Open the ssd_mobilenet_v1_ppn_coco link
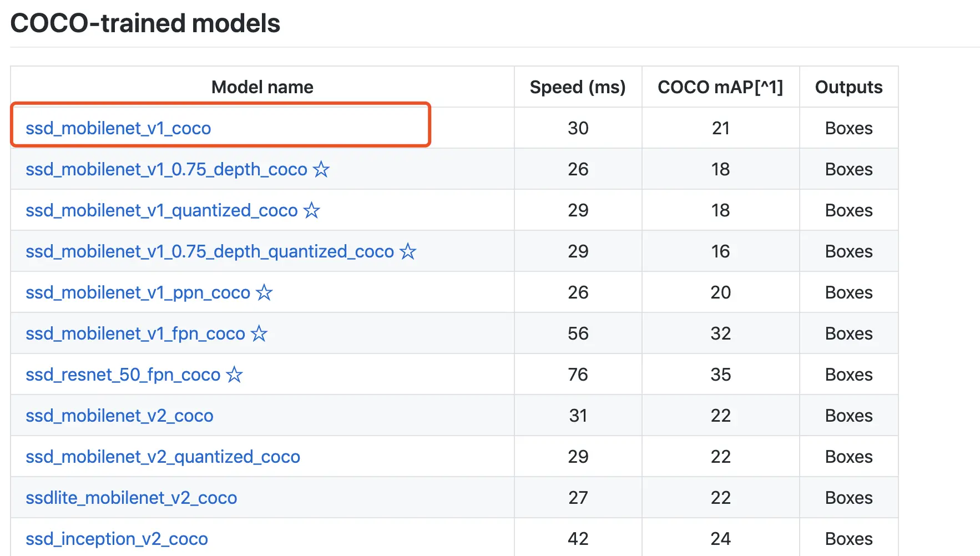The height and width of the screenshot is (556, 980). click(x=138, y=292)
